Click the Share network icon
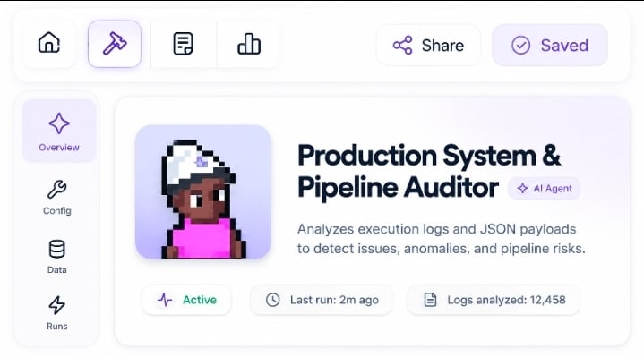Image resolution: width=644 pixels, height=357 pixels. point(402,45)
